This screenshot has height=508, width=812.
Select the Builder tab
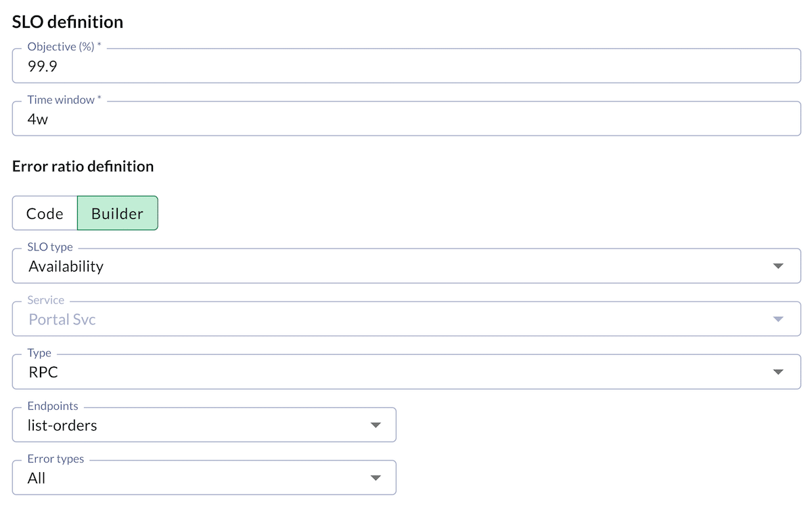click(x=118, y=213)
